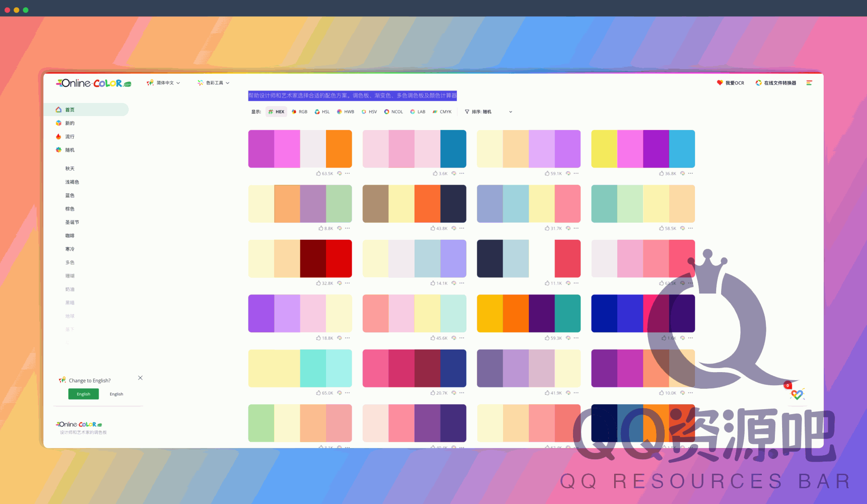Switch display format to CMYK
The width and height of the screenshot is (867, 504).
(x=442, y=112)
